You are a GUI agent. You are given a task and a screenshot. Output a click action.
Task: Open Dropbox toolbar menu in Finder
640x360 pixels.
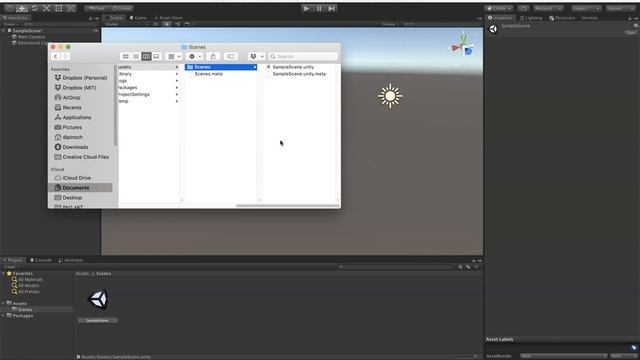point(256,56)
